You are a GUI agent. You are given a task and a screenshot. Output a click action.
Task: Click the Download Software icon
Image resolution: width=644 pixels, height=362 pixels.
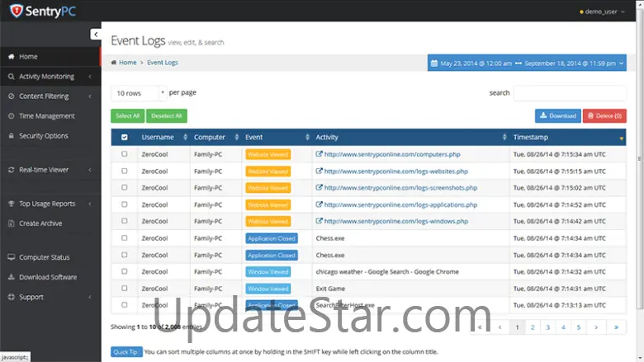11,277
